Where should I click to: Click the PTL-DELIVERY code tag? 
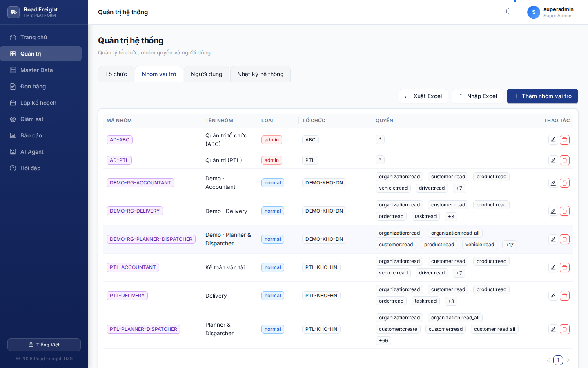(x=127, y=296)
